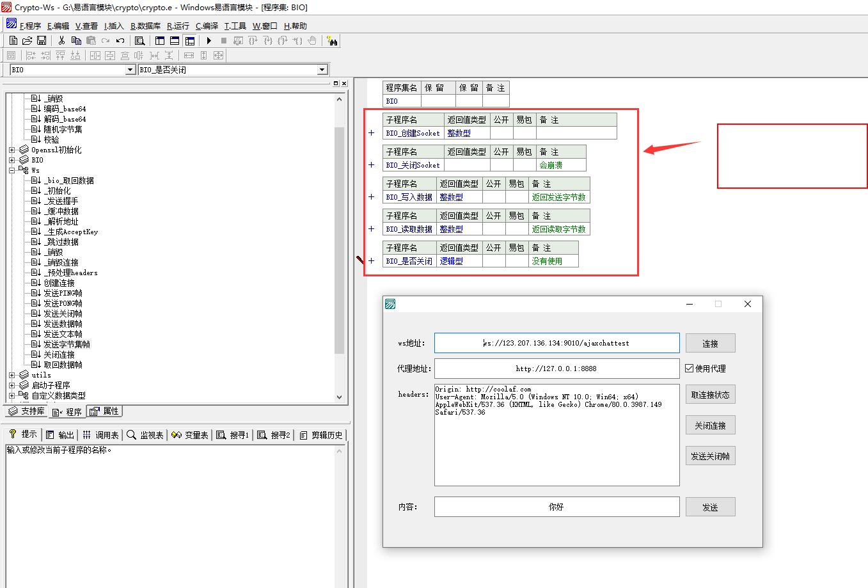Expand the plus beside BIO_写入数据
The height and width of the screenshot is (588, 868).
point(371,197)
